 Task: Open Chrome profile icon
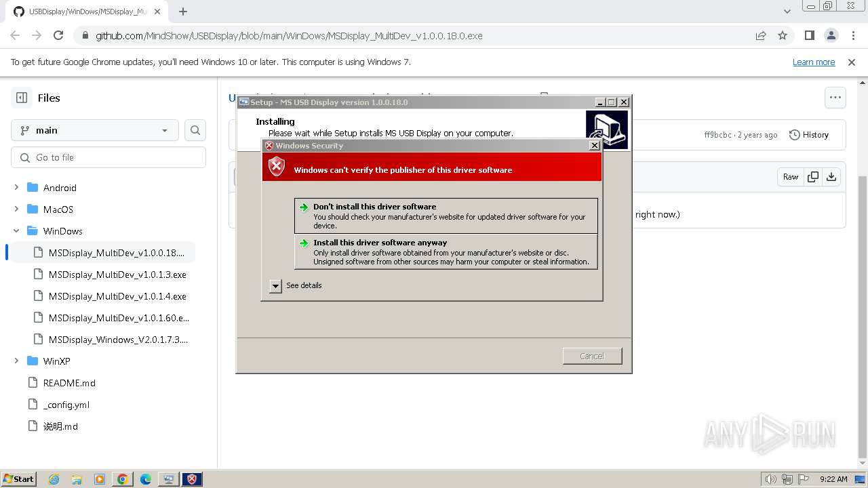(831, 35)
